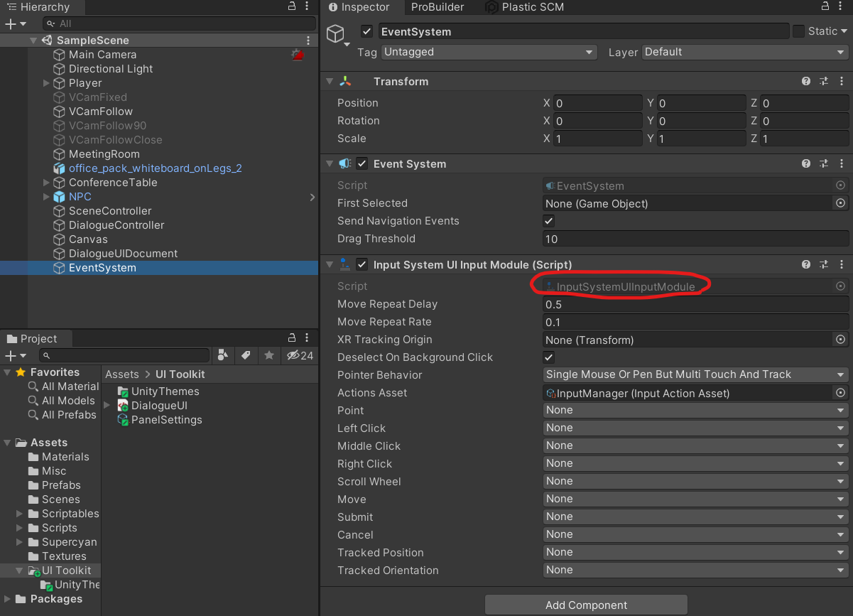Open object picker for XR Tracking Origin
The width and height of the screenshot is (853, 616).
click(841, 340)
